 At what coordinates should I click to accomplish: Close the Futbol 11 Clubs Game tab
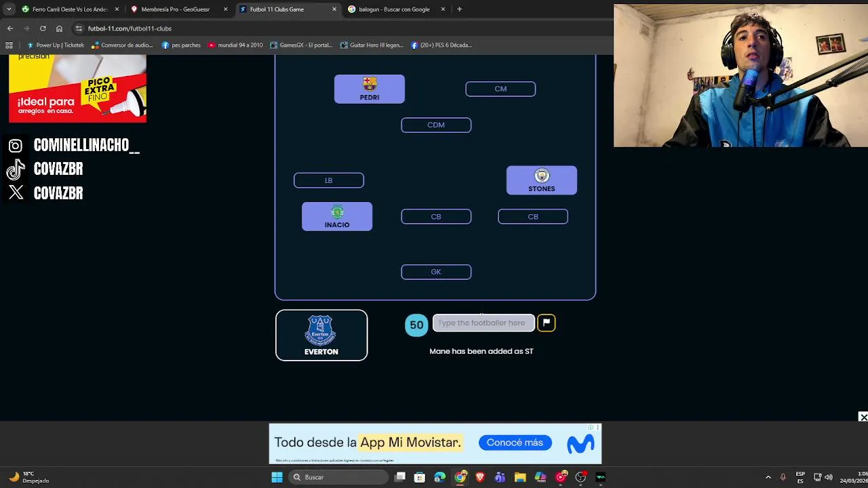point(334,9)
